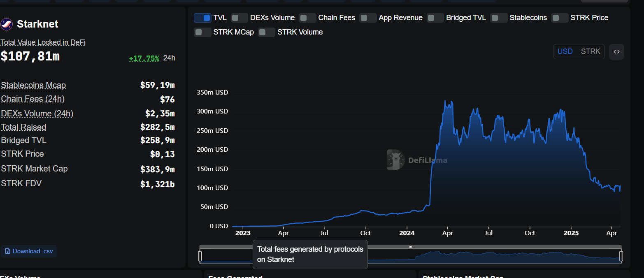Click the $76 chain fees value

[x=167, y=100]
